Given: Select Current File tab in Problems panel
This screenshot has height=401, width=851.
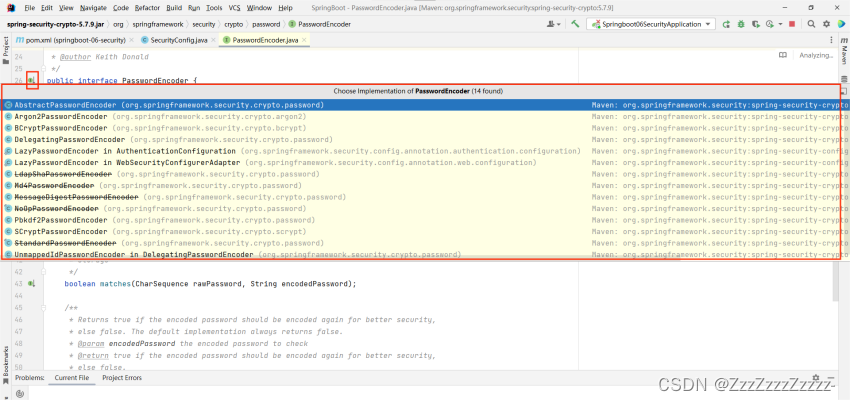Looking at the screenshot, I should point(72,378).
